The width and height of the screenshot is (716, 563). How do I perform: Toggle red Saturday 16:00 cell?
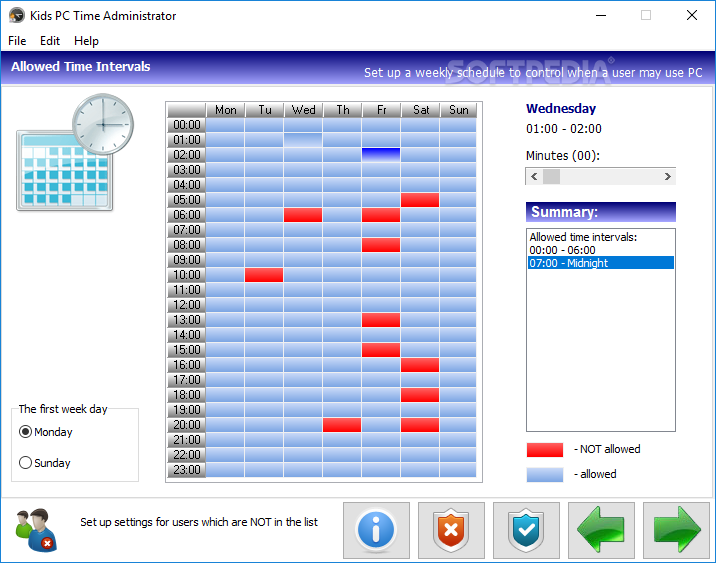tap(420, 365)
